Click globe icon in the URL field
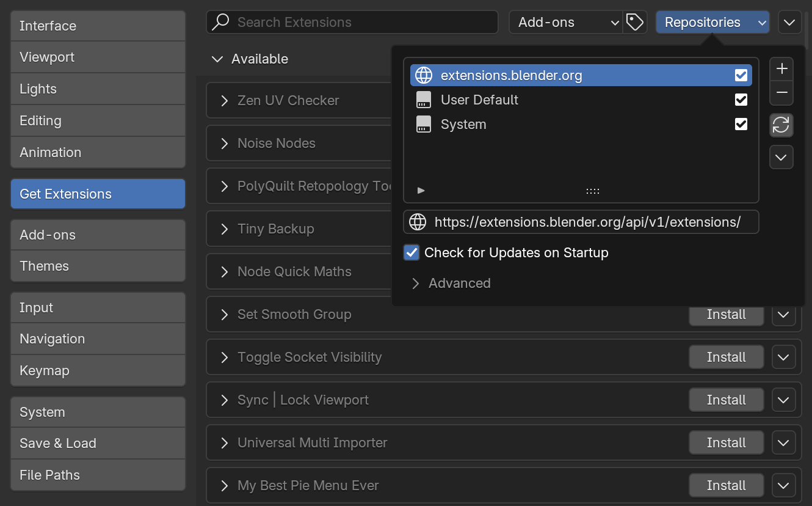 418,222
